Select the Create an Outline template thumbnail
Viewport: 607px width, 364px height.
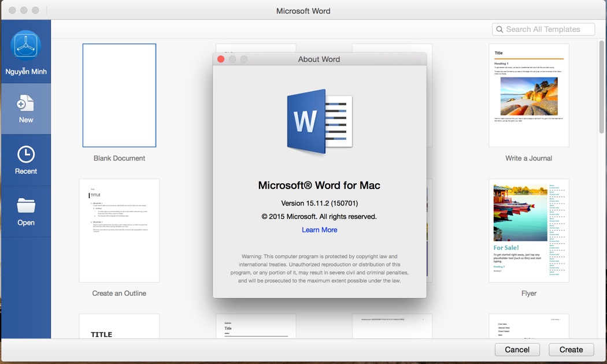119,231
